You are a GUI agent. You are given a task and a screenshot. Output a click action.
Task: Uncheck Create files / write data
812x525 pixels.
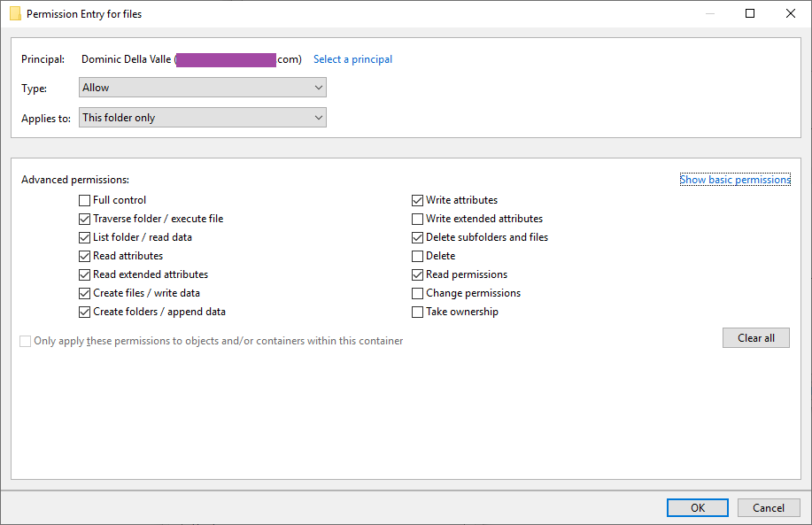point(84,294)
